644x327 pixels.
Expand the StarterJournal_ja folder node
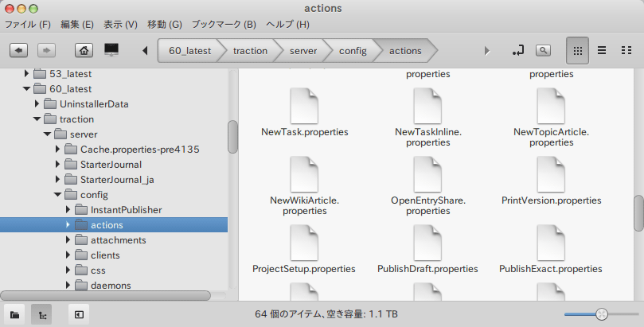pyautogui.click(x=58, y=179)
